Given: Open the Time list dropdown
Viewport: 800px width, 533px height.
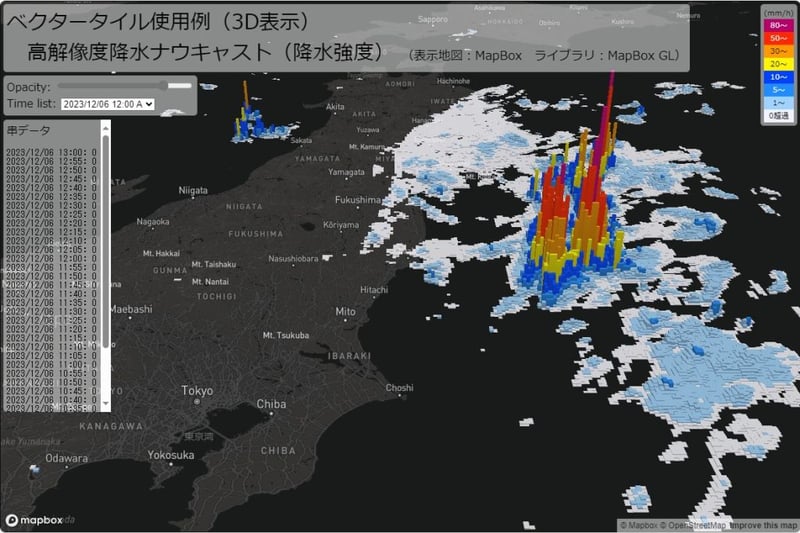Looking at the screenshot, I should 108,103.
